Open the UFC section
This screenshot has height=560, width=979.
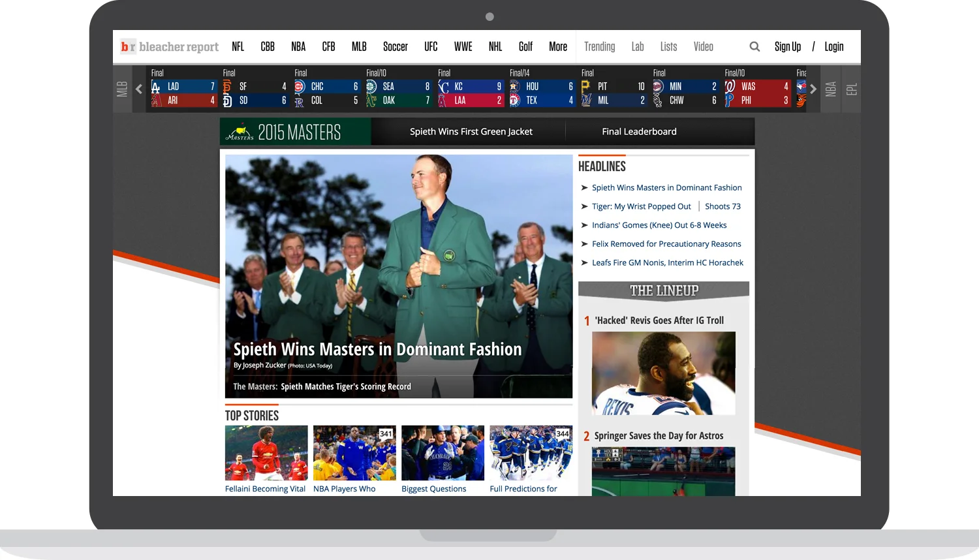(x=431, y=46)
